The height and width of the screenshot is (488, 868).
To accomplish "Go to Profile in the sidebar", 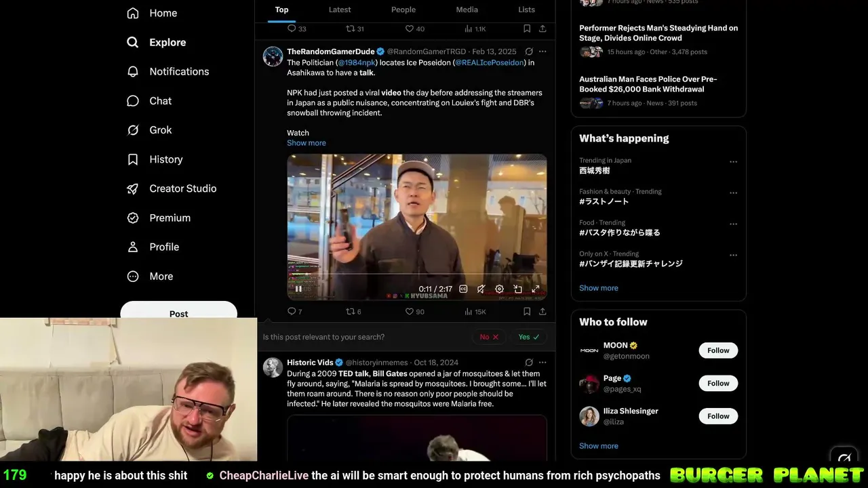I will pyautogui.click(x=153, y=247).
